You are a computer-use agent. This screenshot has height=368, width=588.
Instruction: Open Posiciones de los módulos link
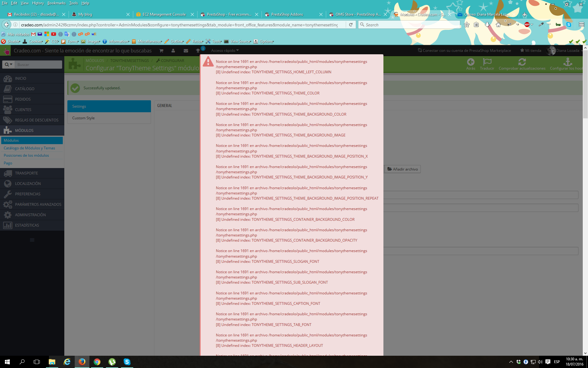(26, 155)
